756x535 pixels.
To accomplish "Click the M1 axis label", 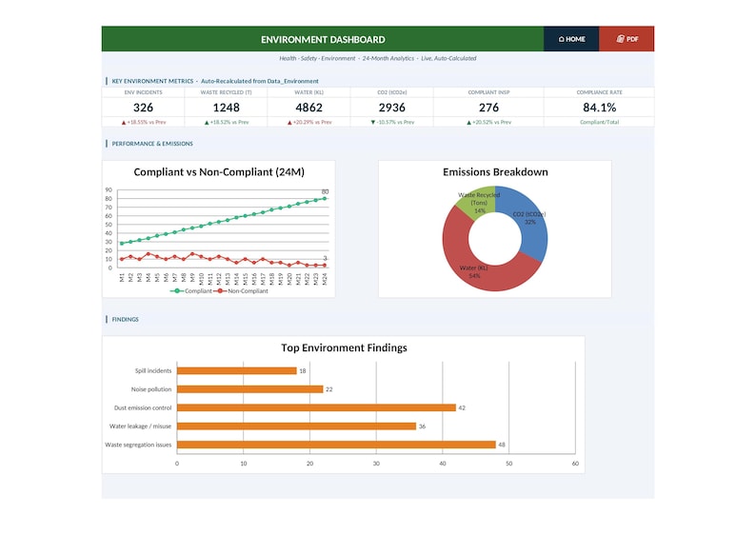I will coord(122,278).
